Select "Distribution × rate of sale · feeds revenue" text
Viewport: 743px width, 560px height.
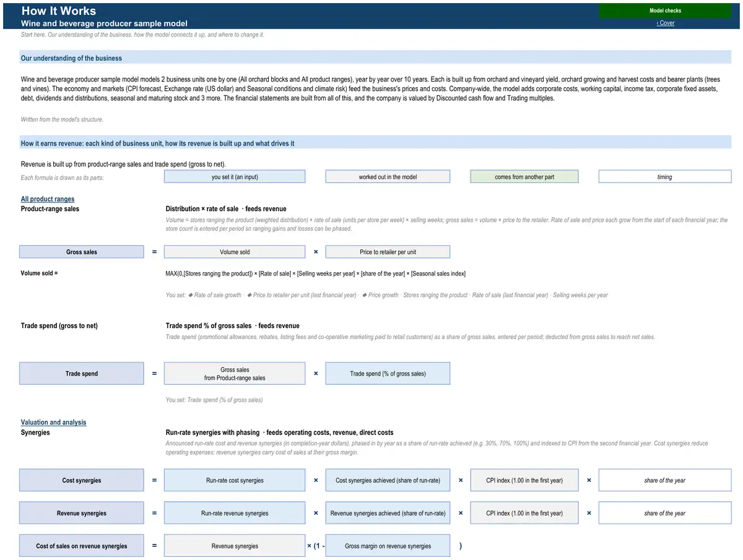226,209
